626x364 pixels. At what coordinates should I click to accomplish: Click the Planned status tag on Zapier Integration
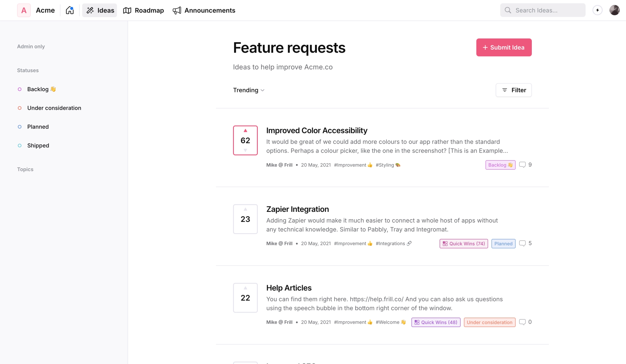click(503, 244)
